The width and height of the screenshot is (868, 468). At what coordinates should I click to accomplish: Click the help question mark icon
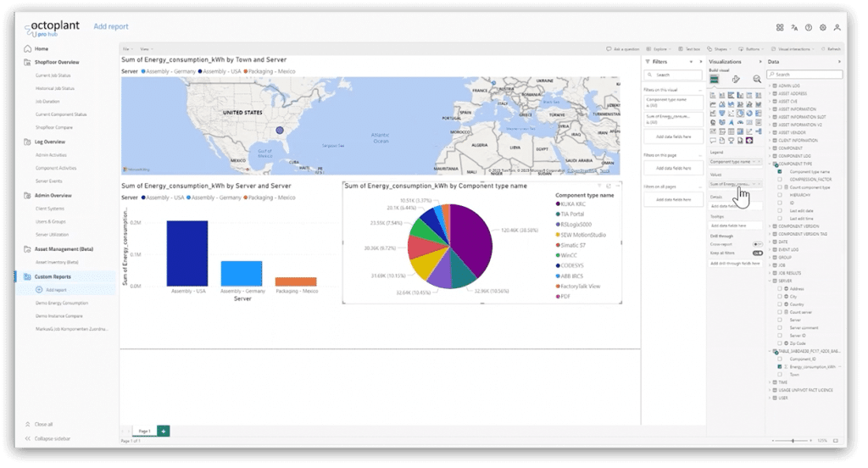808,27
